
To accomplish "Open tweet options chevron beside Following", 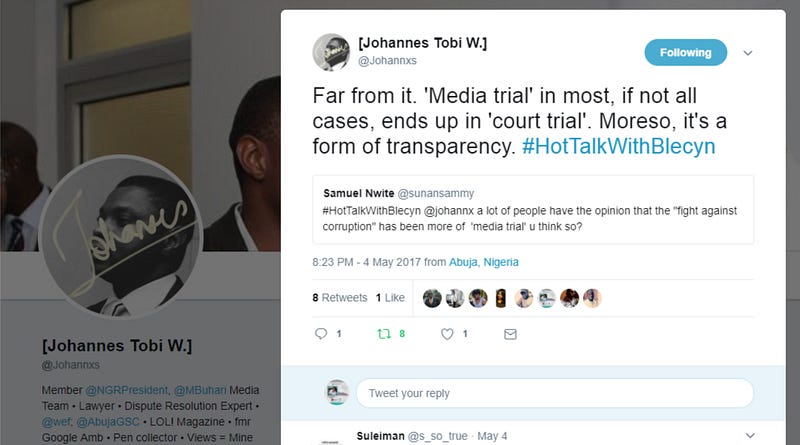I will tap(747, 53).
